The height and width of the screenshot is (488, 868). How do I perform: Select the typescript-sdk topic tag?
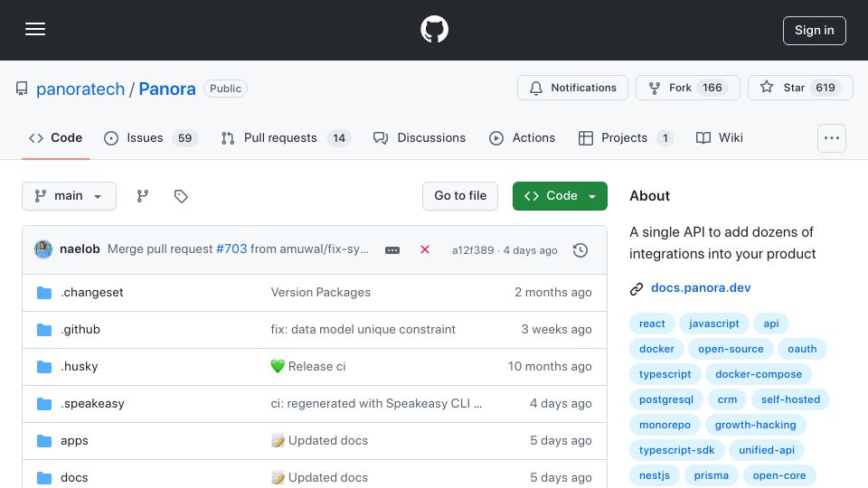coord(676,450)
